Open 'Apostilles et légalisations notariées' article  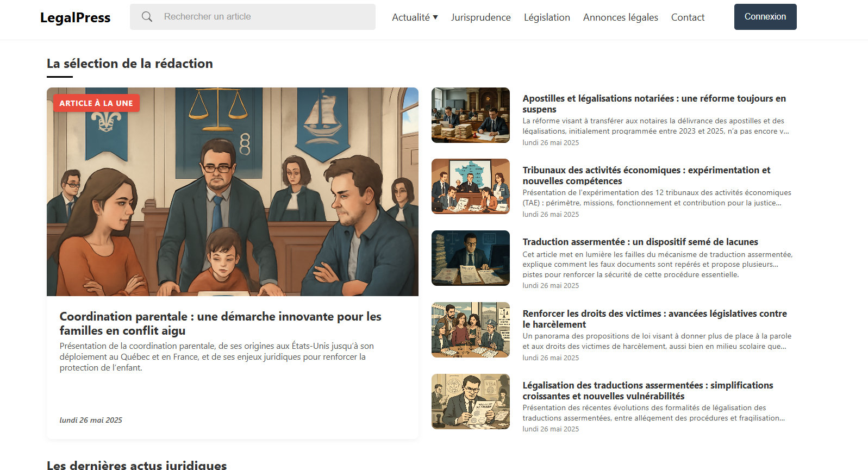pos(654,104)
